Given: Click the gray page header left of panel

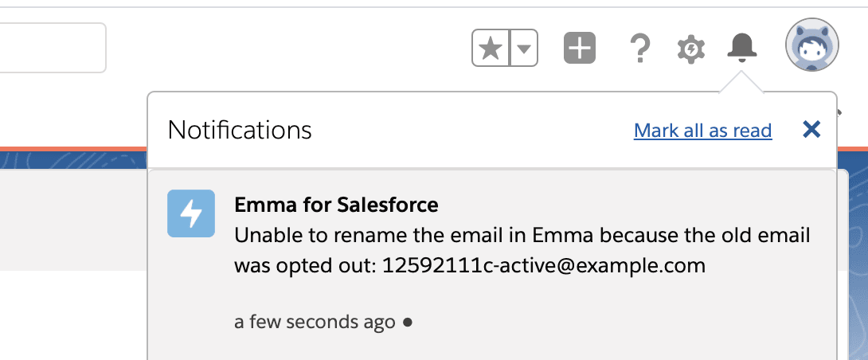Looking at the screenshot, I should coord(73,220).
